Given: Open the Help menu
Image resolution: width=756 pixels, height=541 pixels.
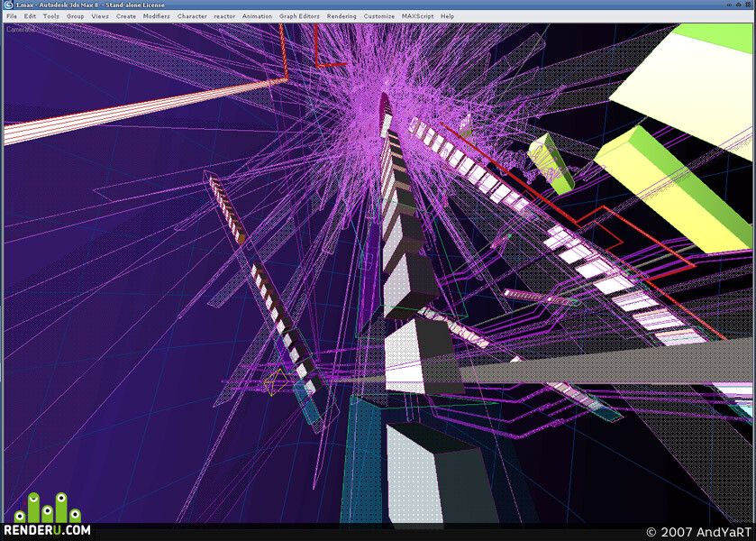Looking at the screenshot, I should [x=447, y=16].
